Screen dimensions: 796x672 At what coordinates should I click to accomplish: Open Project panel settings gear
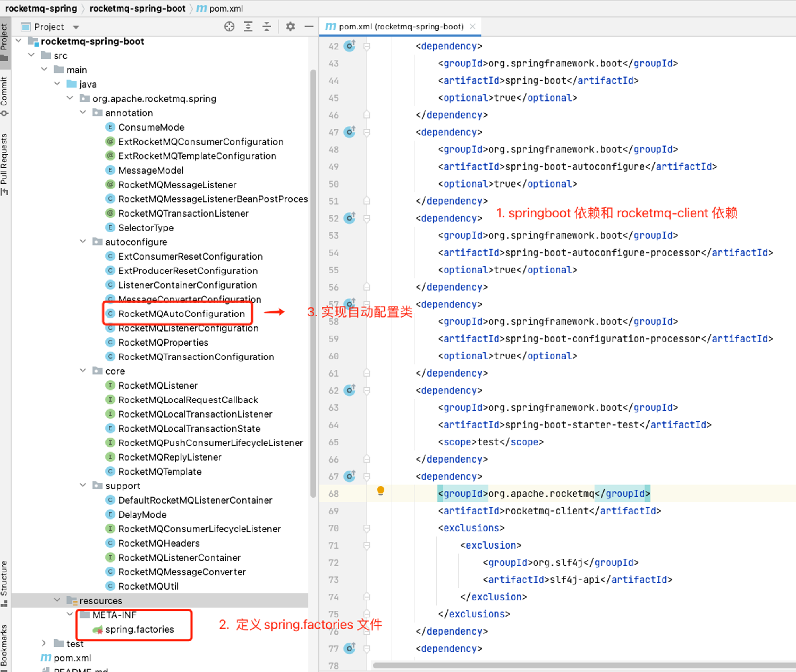[x=290, y=27]
